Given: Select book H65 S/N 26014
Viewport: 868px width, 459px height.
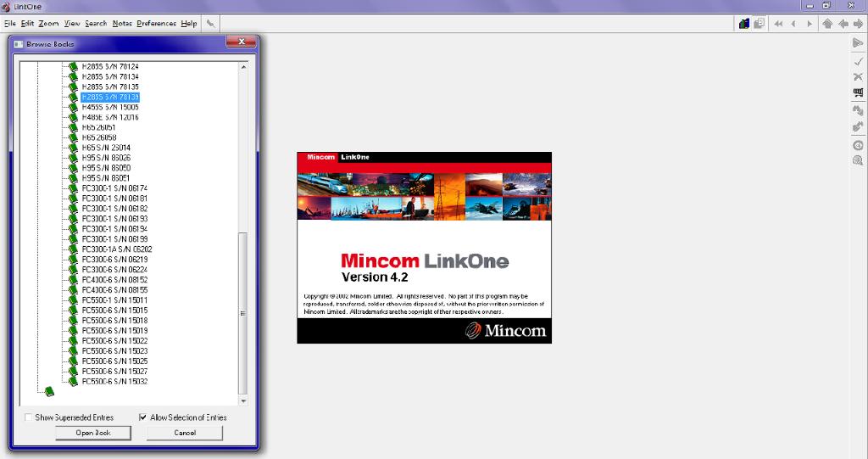Looking at the screenshot, I should pos(106,148).
